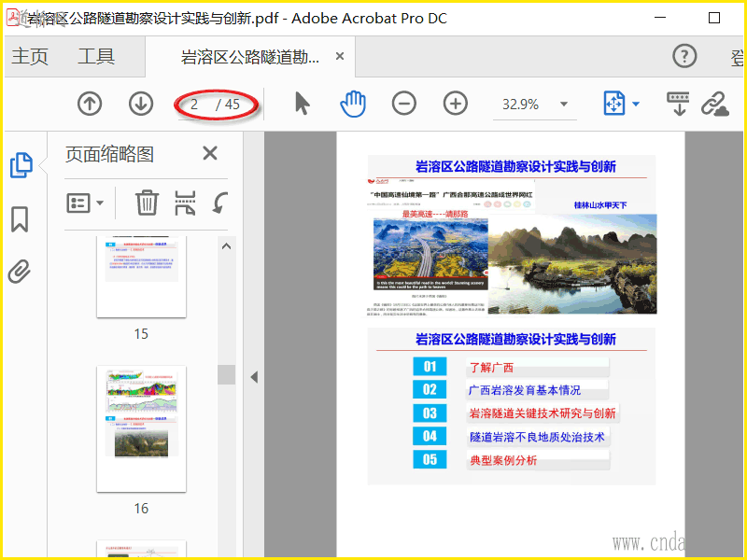The height and width of the screenshot is (560, 747).
Task: Click the Guilin landscape photo in page
Action: pos(572,264)
